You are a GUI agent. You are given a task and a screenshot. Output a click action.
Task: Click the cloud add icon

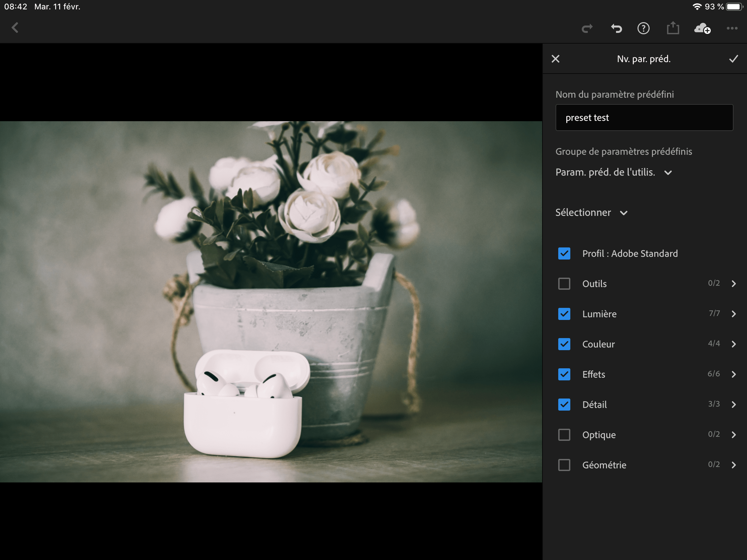pyautogui.click(x=702, y=28)
